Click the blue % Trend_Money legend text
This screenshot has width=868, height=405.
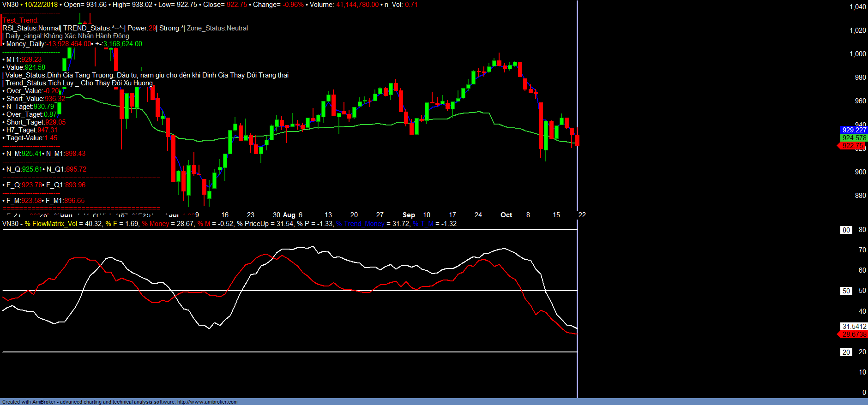360,224
